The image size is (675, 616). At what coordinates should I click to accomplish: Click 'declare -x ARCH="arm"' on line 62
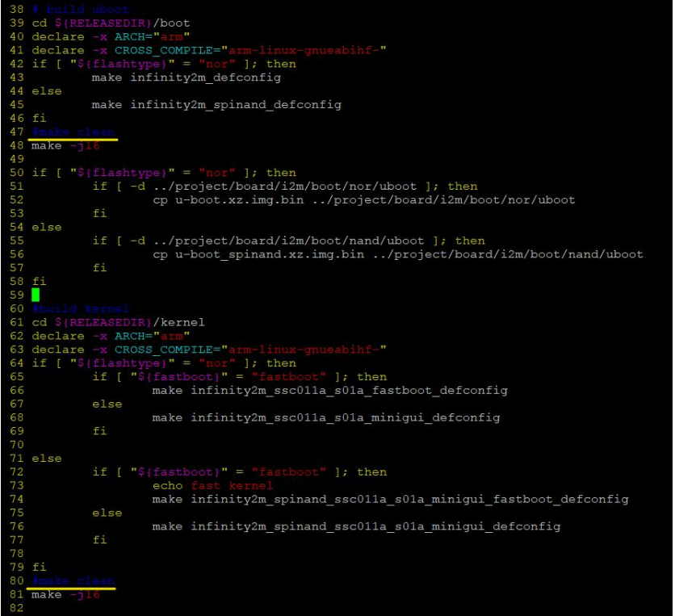pos(111,336)
